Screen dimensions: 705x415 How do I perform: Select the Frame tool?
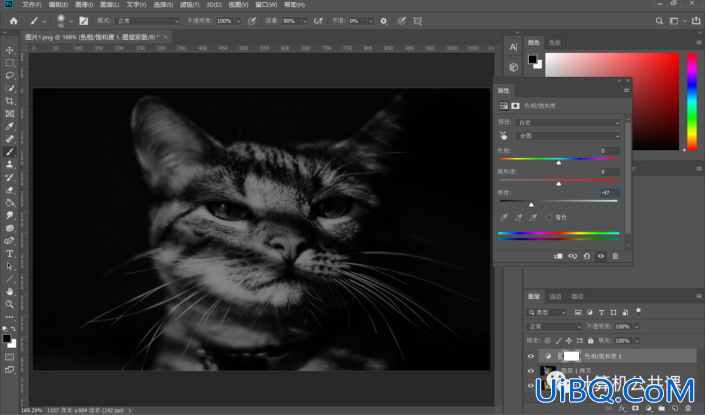(x=9, y=113)
